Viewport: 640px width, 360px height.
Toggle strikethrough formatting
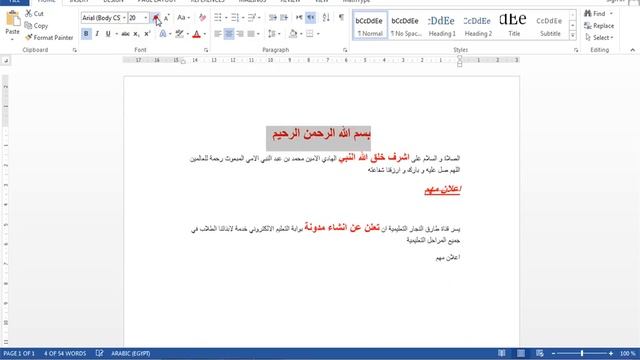(x=125, y=34)
